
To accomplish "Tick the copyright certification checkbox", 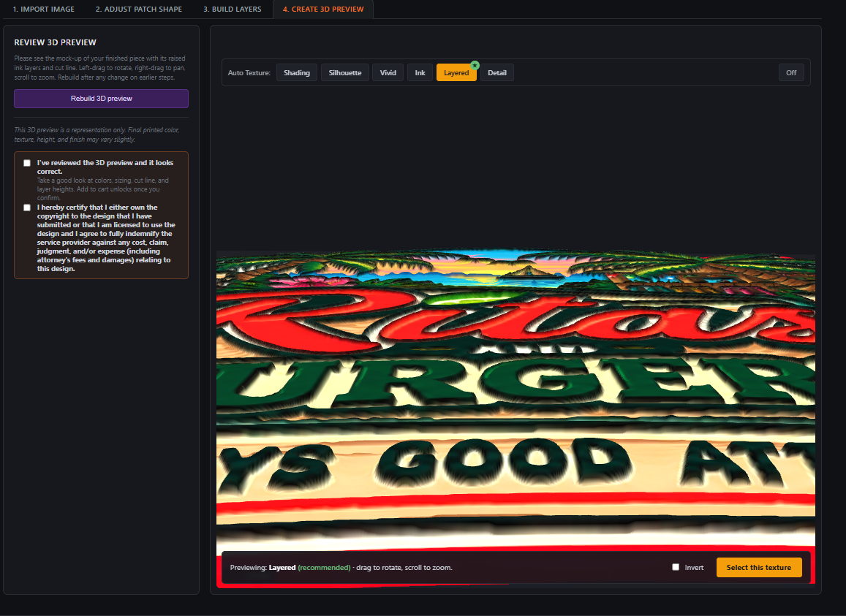I will (27, 208).
